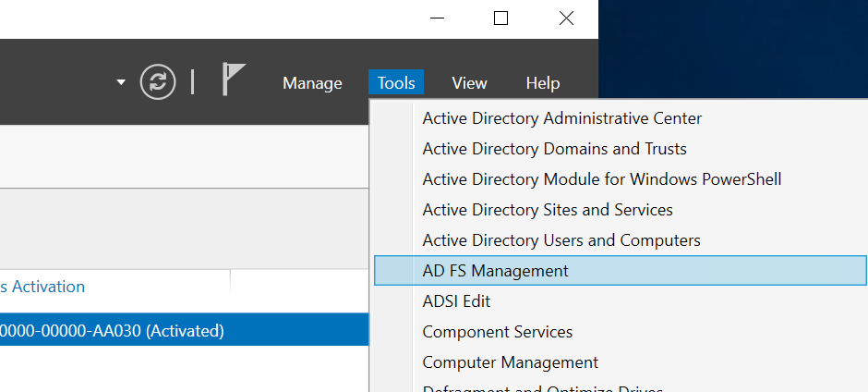Open the View menu
Screen dimensions: 868x392
(469, 83)
